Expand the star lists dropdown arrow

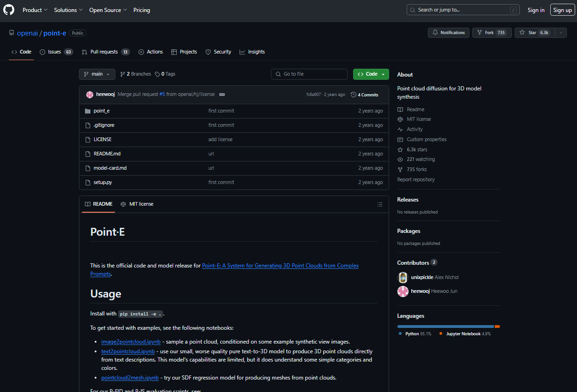click(x=560, y=33)
